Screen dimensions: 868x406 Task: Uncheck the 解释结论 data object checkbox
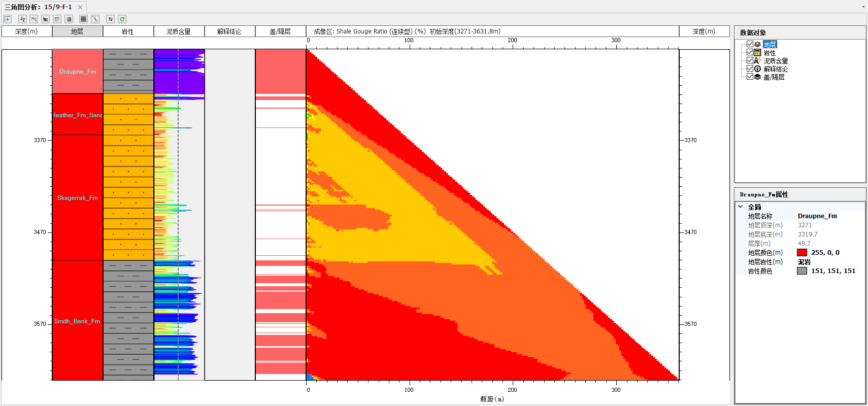tap(750, 69)
